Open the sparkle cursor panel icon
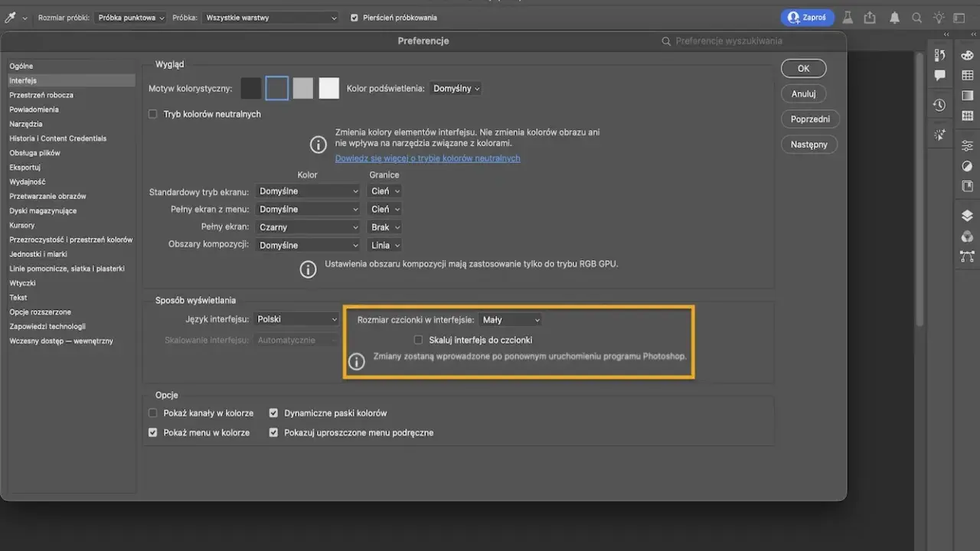This screenshot has width=980, height=551. [940, 134]
